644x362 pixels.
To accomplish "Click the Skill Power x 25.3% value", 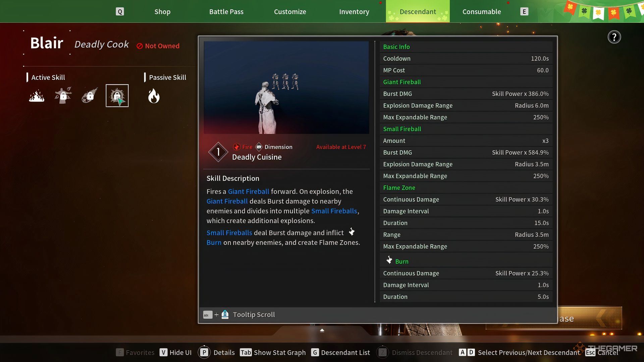I will pos(522,273).
